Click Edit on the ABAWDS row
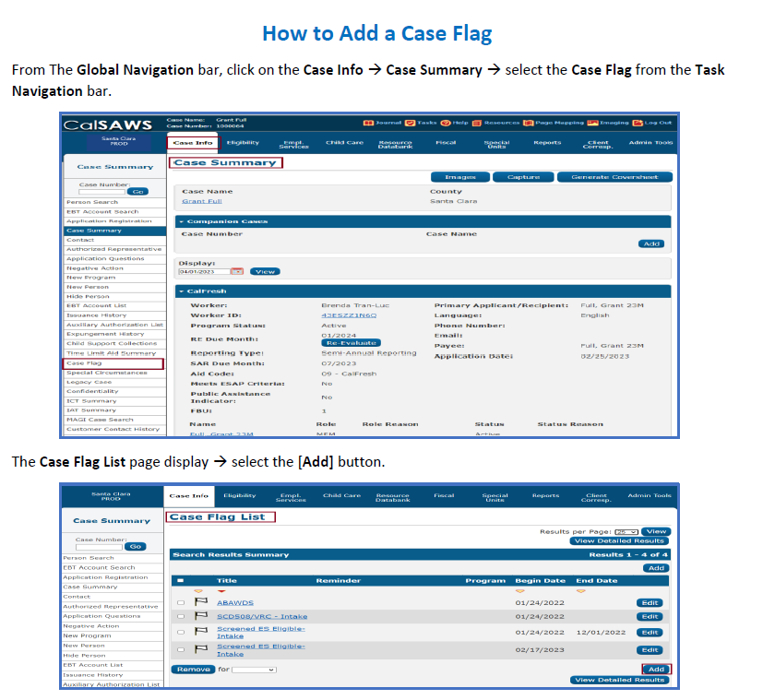Image resolution: width=775 pixels, height=700 pixels. (x=650, y=602)
